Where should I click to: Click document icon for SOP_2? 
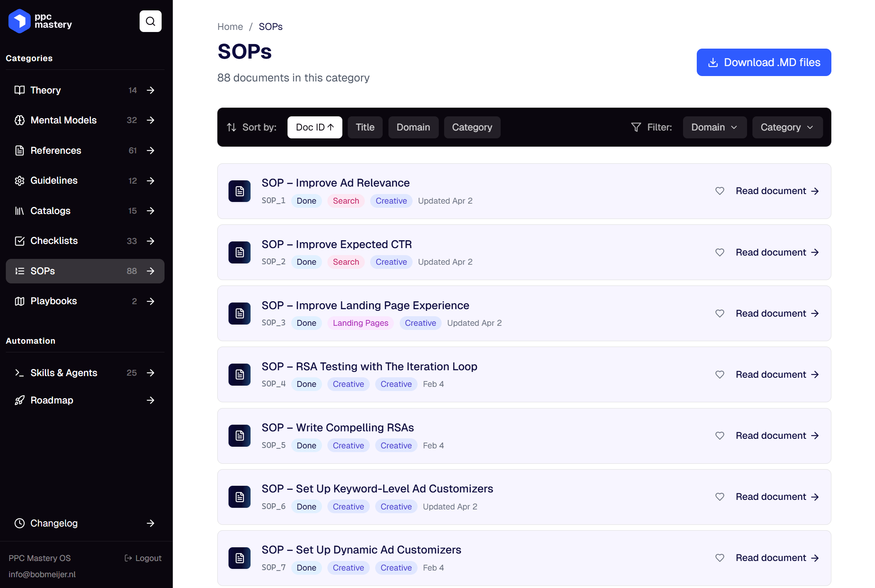[239, 252]
